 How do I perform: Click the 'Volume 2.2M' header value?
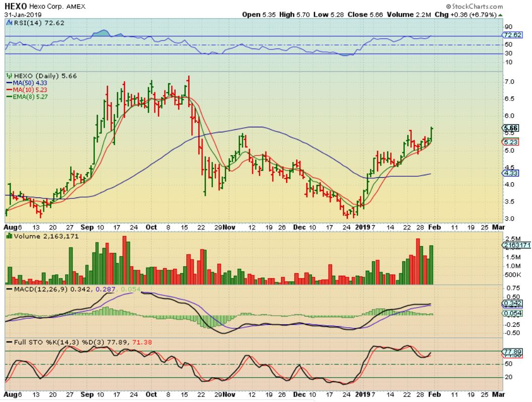click(409, 15)
